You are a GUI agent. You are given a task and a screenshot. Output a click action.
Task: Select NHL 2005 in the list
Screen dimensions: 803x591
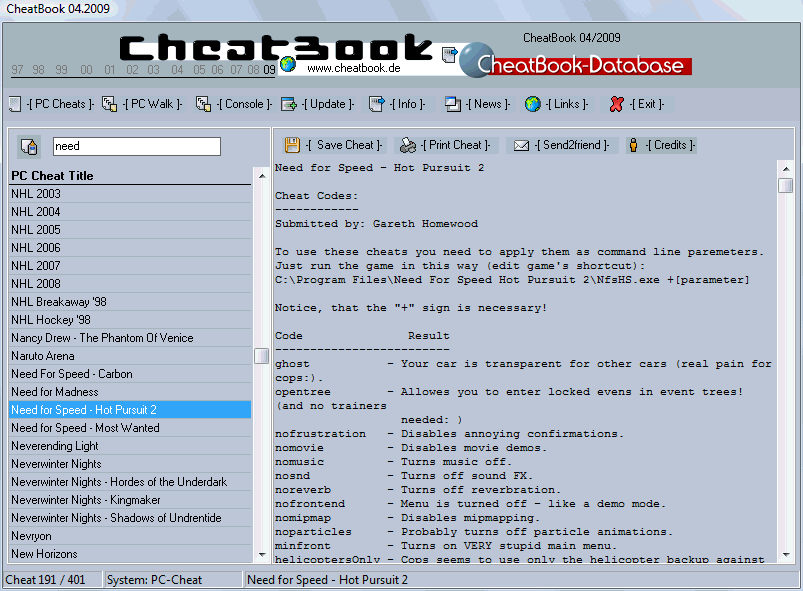tap(131, 230)
